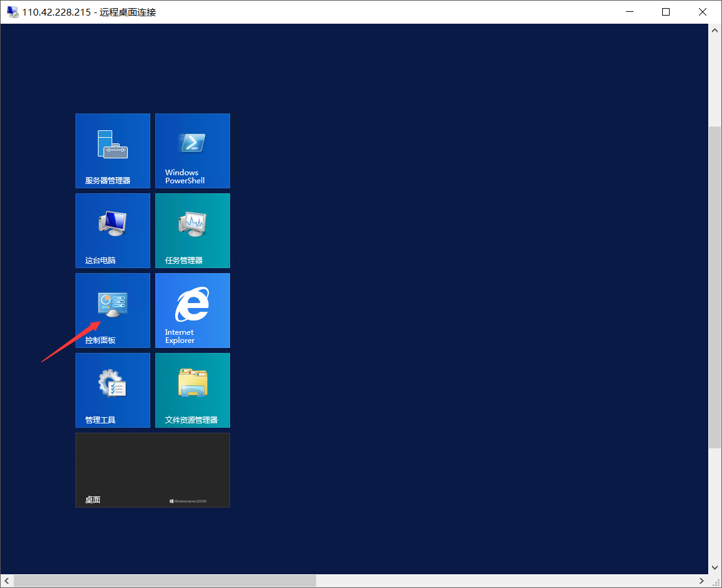Click the vertical scrollbar up arrow

(x=715, y=30)
